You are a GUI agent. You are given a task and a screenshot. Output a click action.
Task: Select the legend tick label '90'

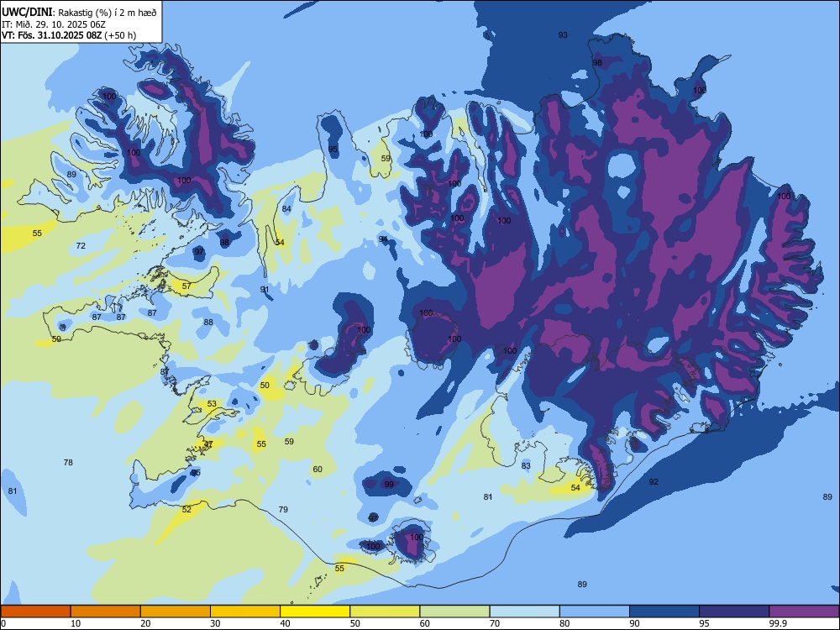[x=634, y=623]
